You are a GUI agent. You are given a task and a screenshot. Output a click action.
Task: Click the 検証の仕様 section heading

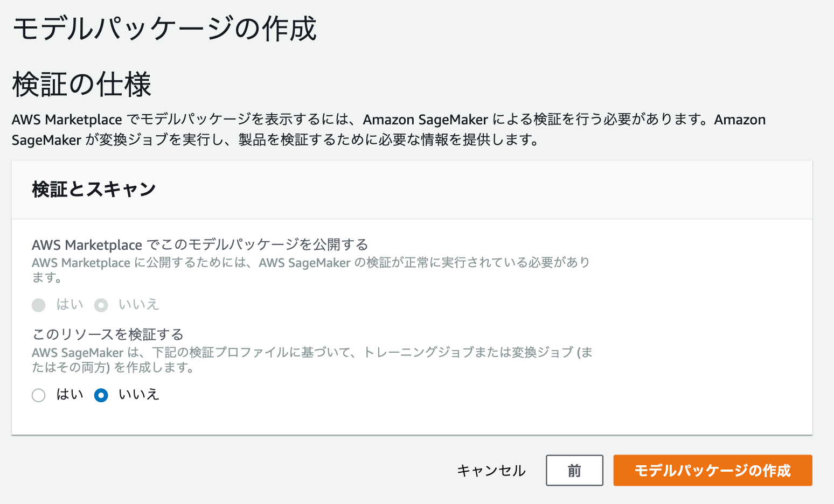click(82, 85)
